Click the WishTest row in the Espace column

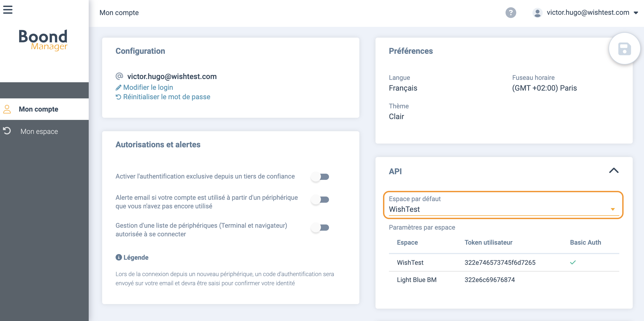point(410,262)
